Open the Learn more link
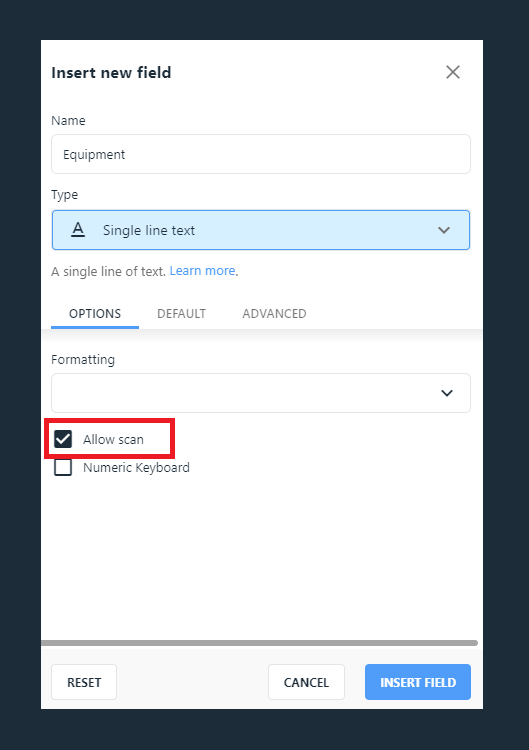 click(x=202, y=271)
